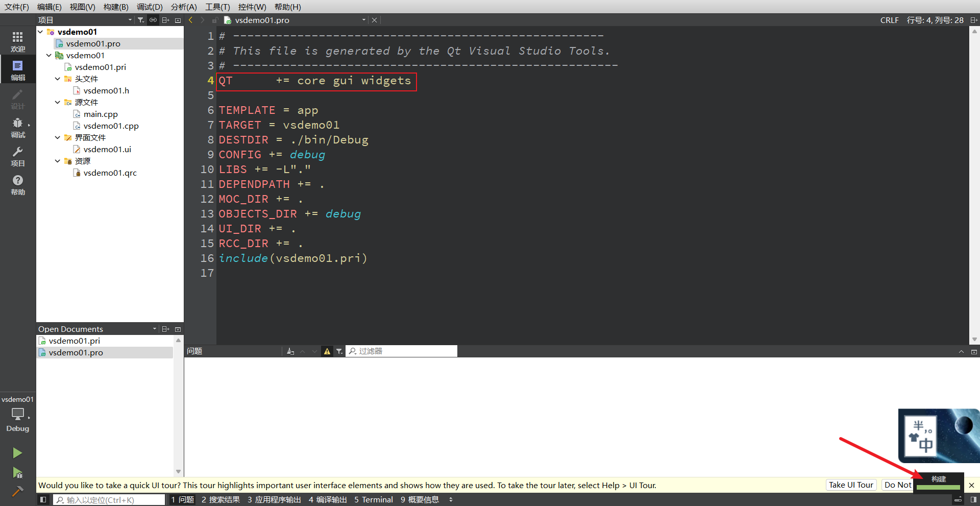Open the 构建(B) menu
Viewport: 980px width, 506px height.
pyautogui.click(x=116, y=7)
